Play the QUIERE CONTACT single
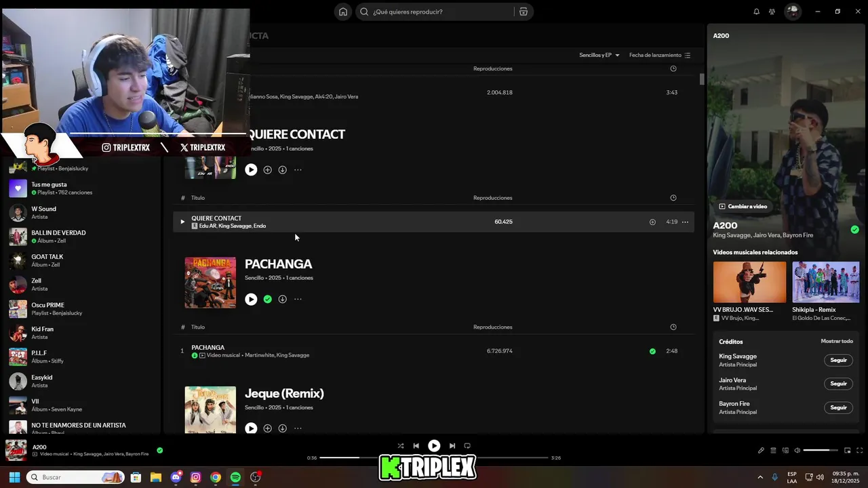This screenshot has width=868, height=488. [251, 170]
